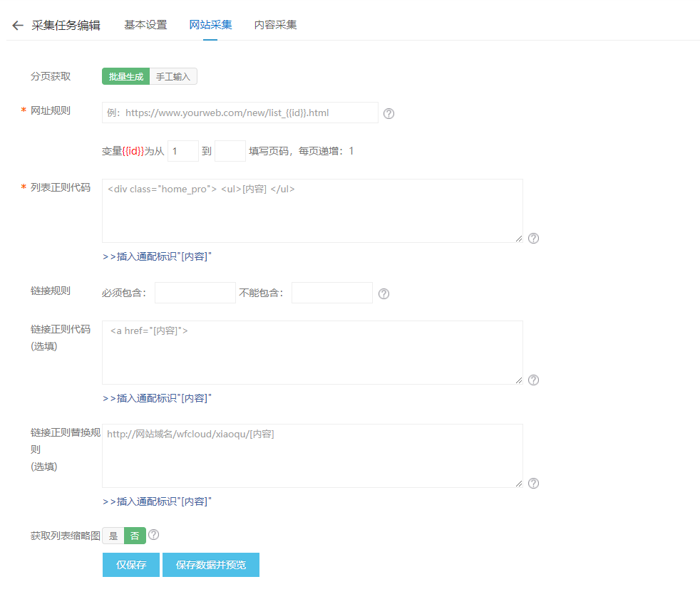Click help icon next to 链接正则代码
This screenshot has height=609, width=700.
click(x=533, y=380)
